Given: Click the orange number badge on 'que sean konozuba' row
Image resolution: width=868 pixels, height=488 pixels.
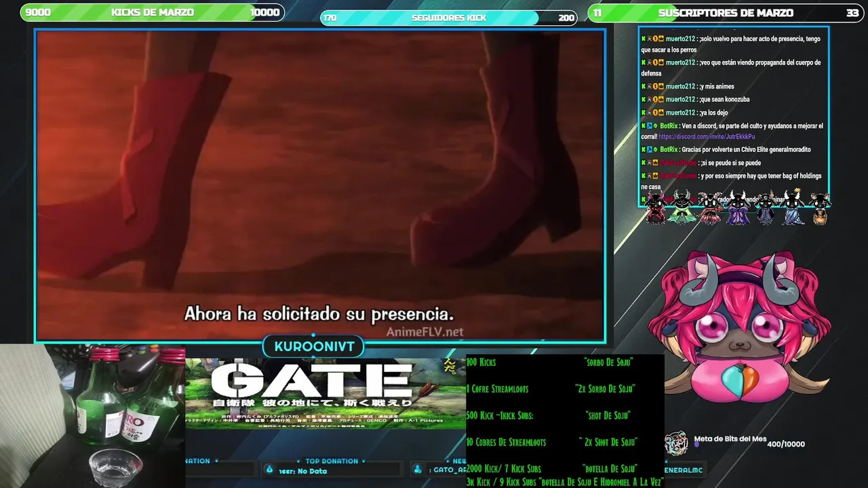Looking at the screenshot, I should click(x=656, y=99).
